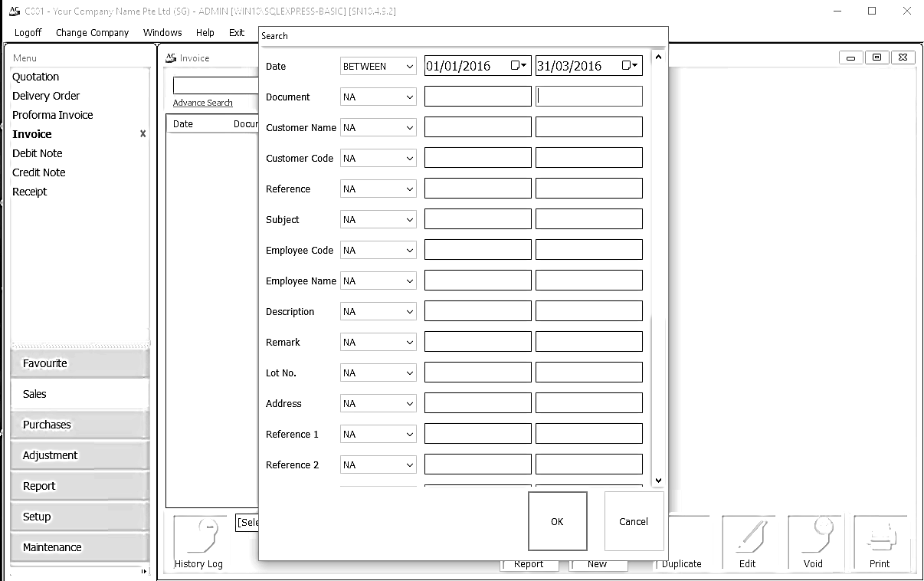
Task: Open the Purchases section
Action: 80,425
